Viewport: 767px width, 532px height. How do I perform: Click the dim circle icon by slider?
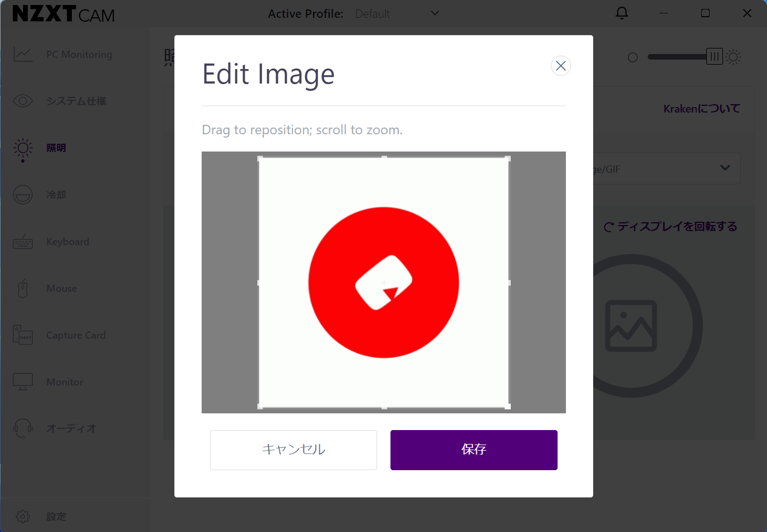[x=633, y=57]
